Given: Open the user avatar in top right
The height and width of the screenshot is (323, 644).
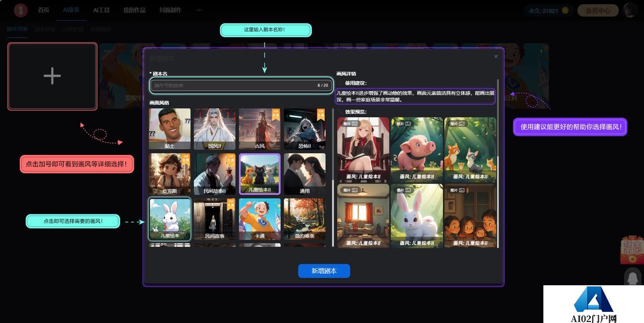Looking at the screenshot, I should (630, 10).
